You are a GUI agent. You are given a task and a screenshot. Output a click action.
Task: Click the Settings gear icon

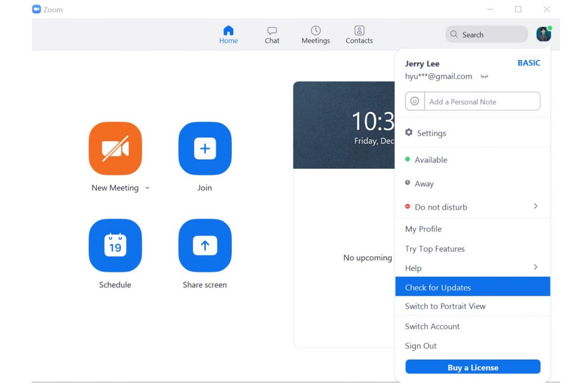(x=409, y=133)
